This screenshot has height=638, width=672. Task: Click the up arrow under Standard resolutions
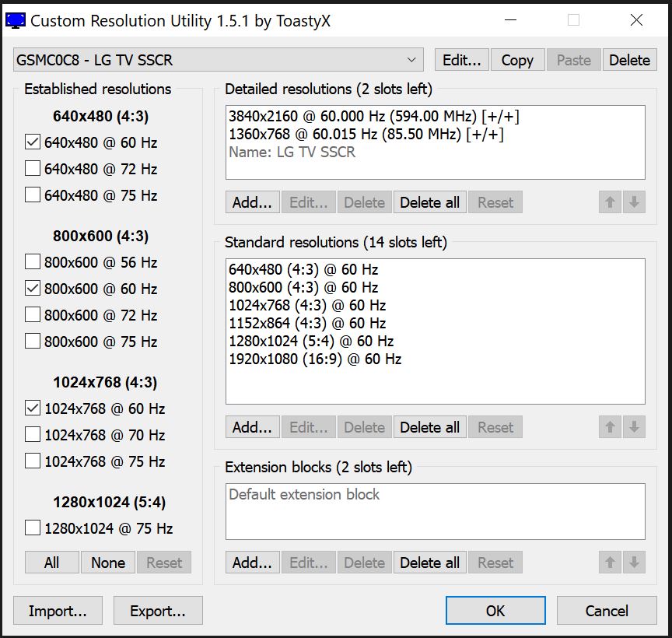click(610, 426)
